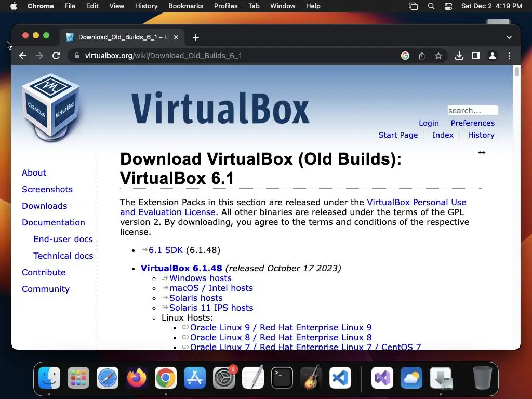The width and height of the screenshot is (532, 399).
Task: Open TextEdit from the Dock
Action: coord(253,378)
